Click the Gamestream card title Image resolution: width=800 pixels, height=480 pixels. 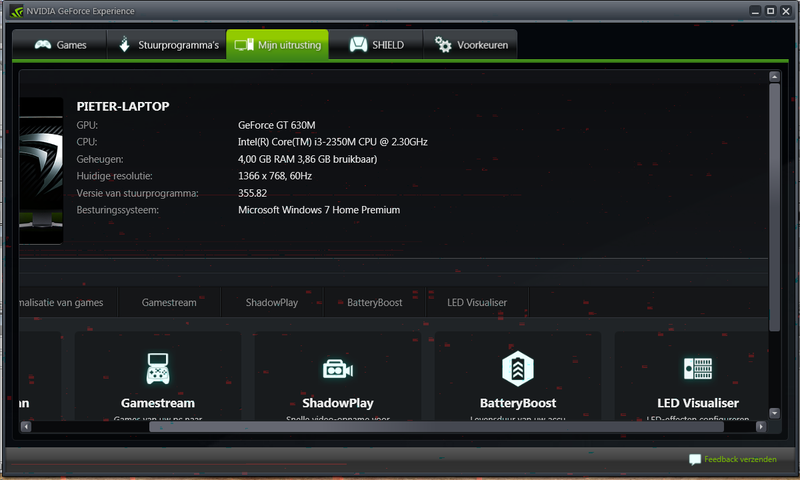point(158,403)
